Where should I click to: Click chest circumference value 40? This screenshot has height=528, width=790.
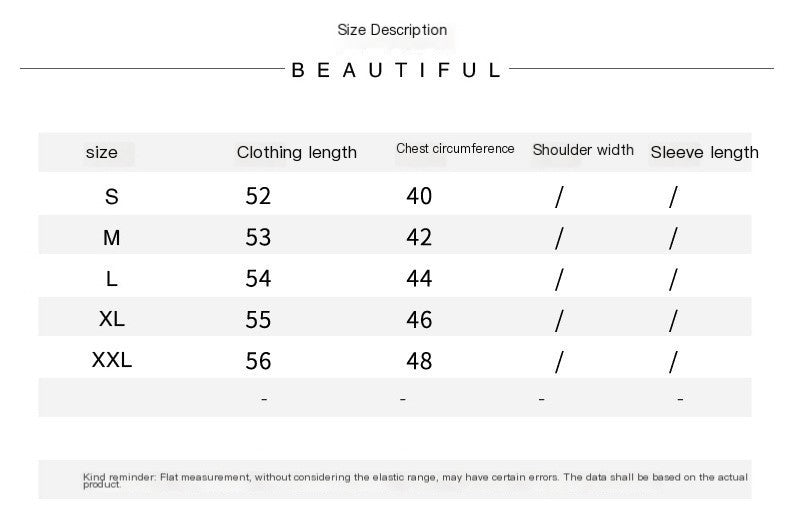coord(419,197)
